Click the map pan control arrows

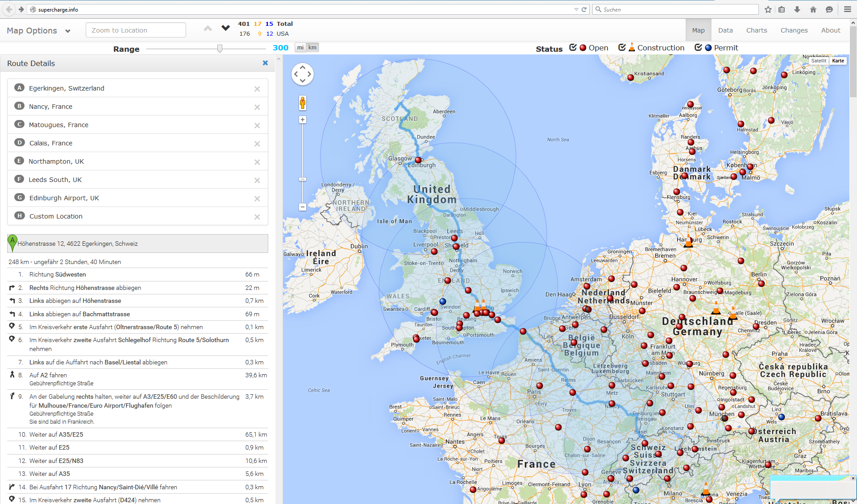pyautogui.click(x=303, y=74)
